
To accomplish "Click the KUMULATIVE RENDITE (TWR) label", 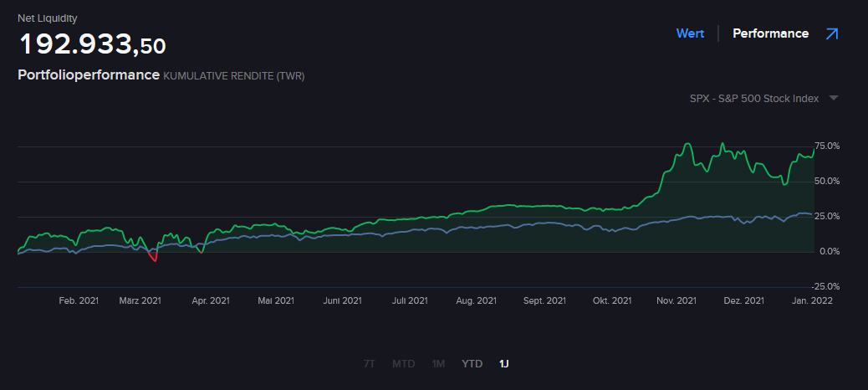I will click(233, 75).
